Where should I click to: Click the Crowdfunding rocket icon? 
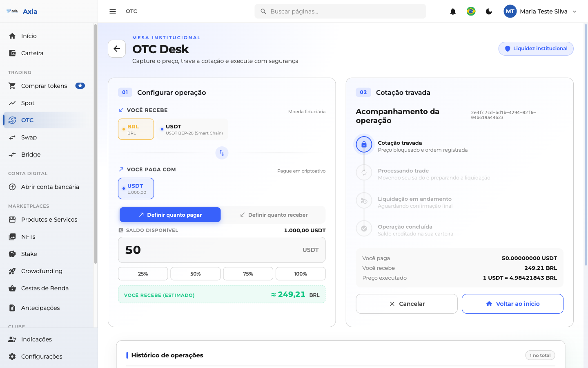click(12, 271)
